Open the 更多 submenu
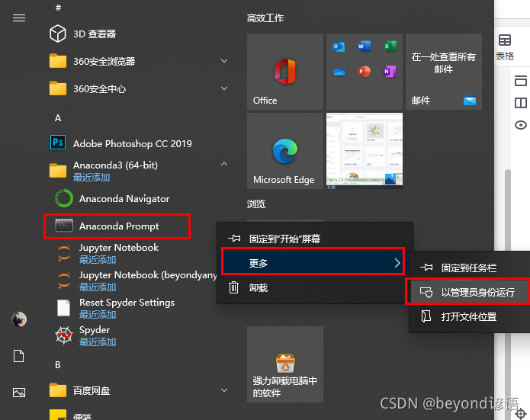The width and height of the screenshot is (530, 420). (313, 262)
